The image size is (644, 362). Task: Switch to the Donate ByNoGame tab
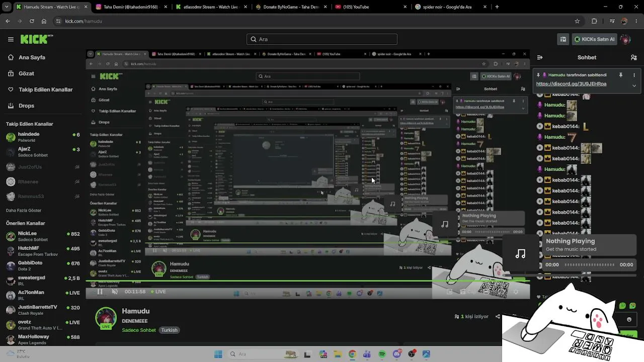point(291,7)
